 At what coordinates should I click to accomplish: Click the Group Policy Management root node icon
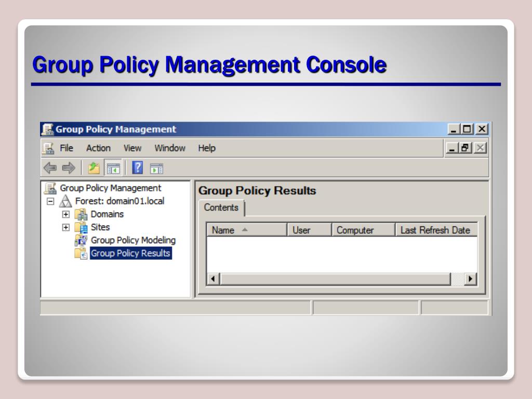coord(50,188)
